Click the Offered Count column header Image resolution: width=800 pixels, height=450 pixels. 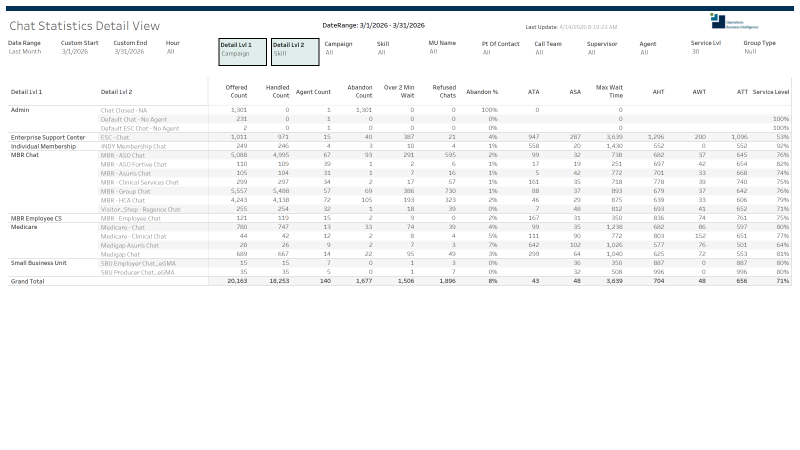pos(236,91)
